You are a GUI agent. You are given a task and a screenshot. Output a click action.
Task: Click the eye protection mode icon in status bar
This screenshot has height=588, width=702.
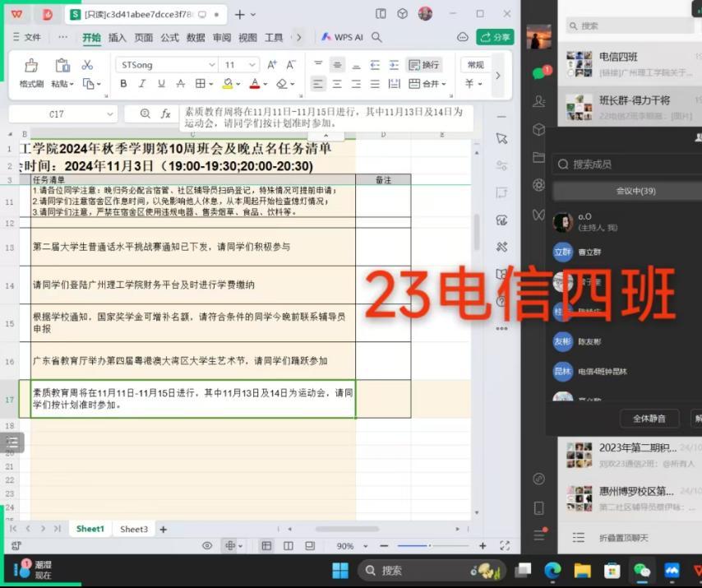tap(207, 545)
